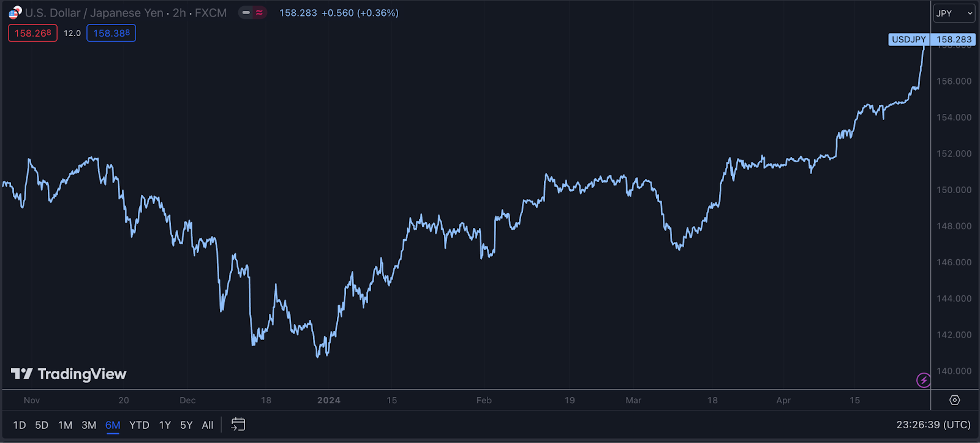Click the Dec label on time axis
The height and width of the screenshot is (443, 980).
pos(187,400)
